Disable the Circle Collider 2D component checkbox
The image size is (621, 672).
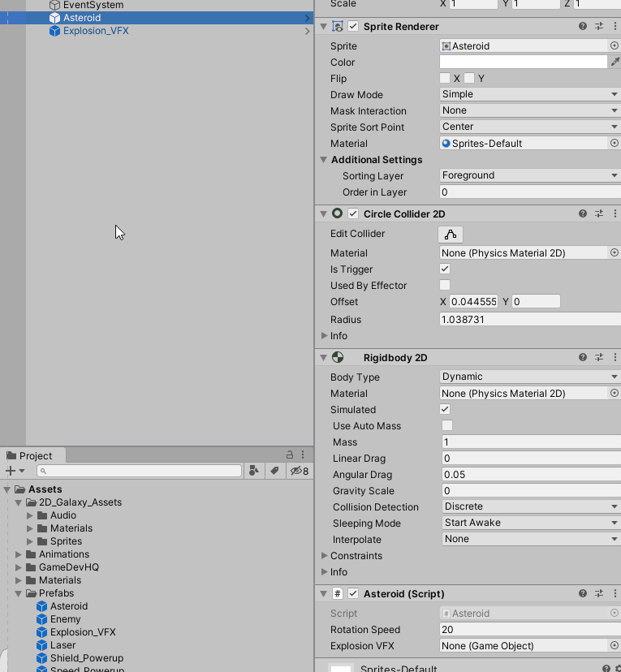pyautogui.click(x=353, y=214)
